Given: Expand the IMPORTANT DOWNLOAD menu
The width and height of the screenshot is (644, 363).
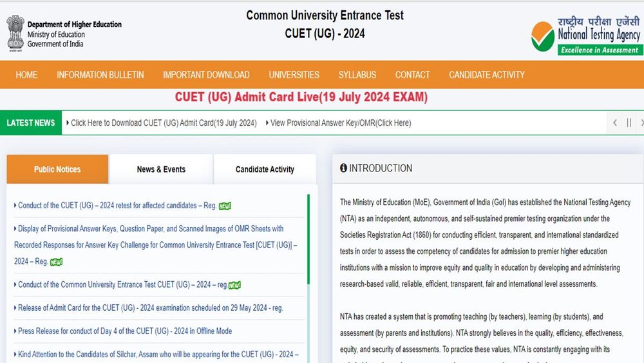Looking at the screenshot, I should pos(206,75).
